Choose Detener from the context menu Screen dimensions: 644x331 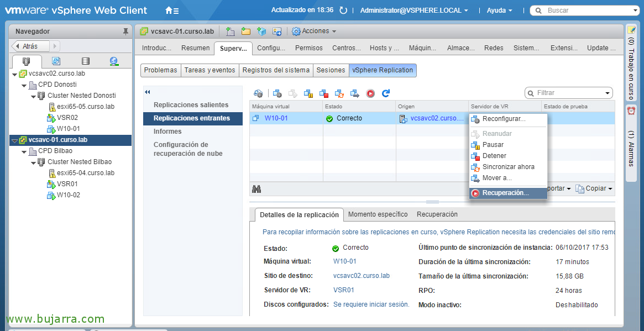[508, 156]
